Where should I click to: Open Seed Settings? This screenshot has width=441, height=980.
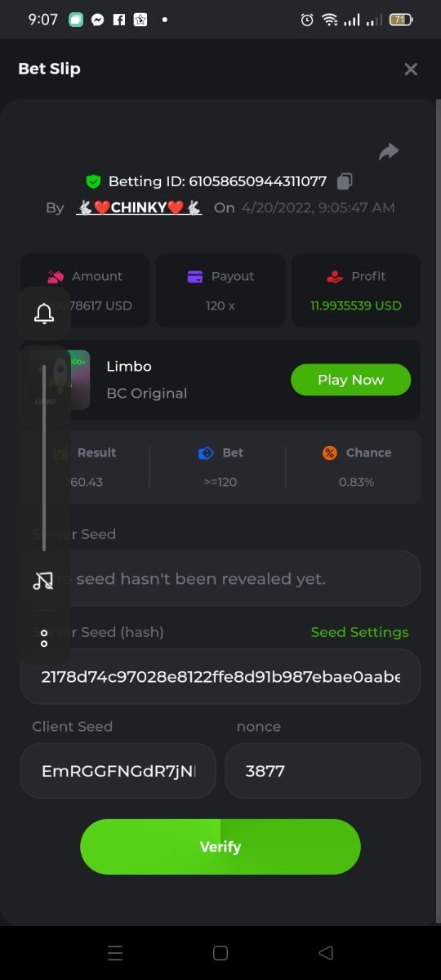359,632
